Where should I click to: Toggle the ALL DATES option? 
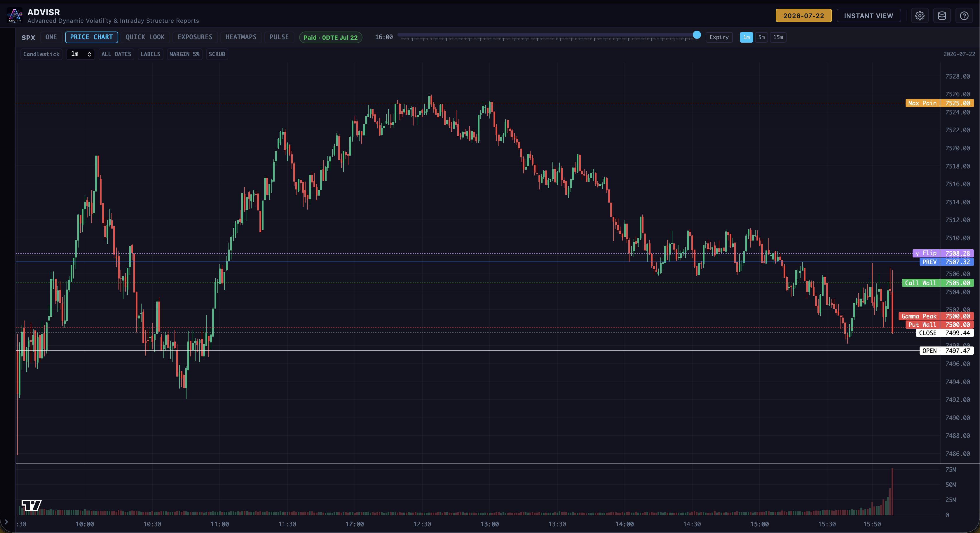[116, 54]
